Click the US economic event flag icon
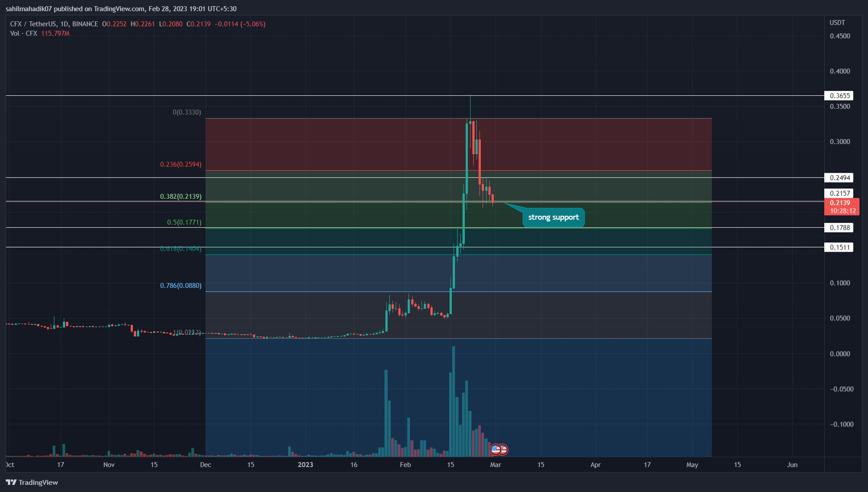This screenshot has height=492, width=868. (x=496, y=450)
